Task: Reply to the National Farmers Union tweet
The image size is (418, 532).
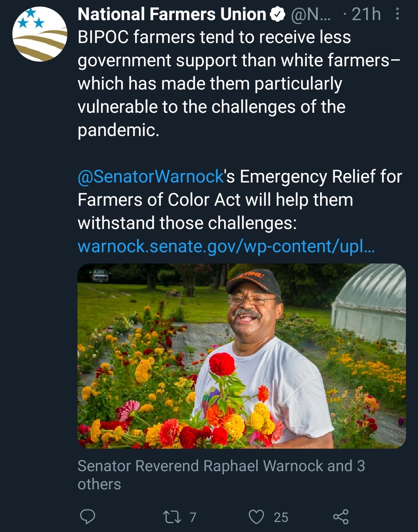Action: coord(87,517)
